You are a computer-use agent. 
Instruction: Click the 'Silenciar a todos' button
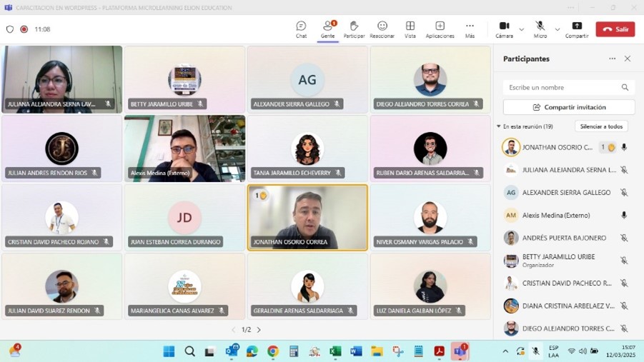click(x=601, y=126)
